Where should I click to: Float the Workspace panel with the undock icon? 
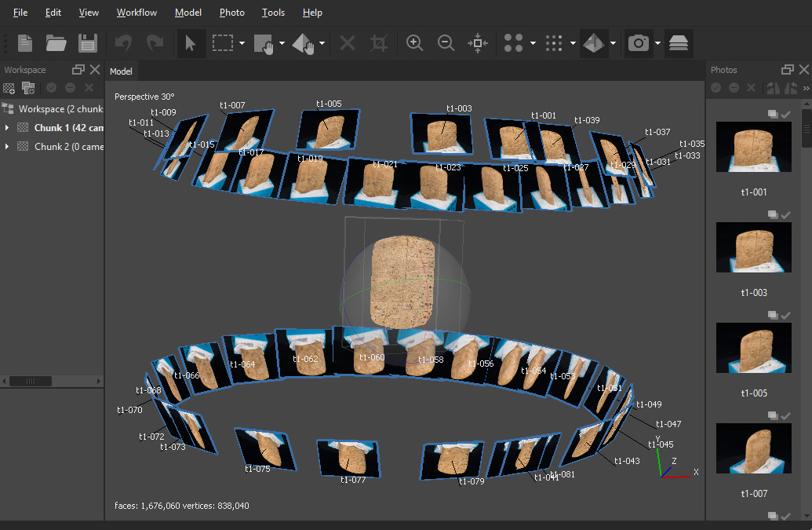pyautogui.click(x=78, y=69)
